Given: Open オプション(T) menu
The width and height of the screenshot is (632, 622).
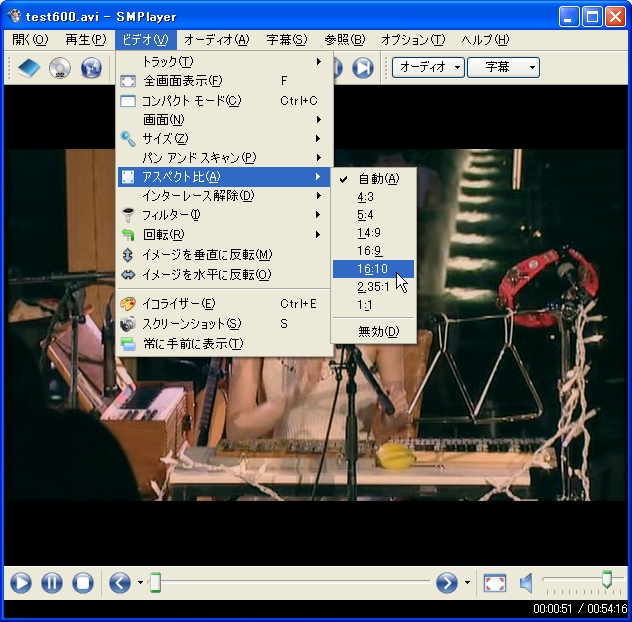Looking at the screenshot, I should (x=413, y=40).
